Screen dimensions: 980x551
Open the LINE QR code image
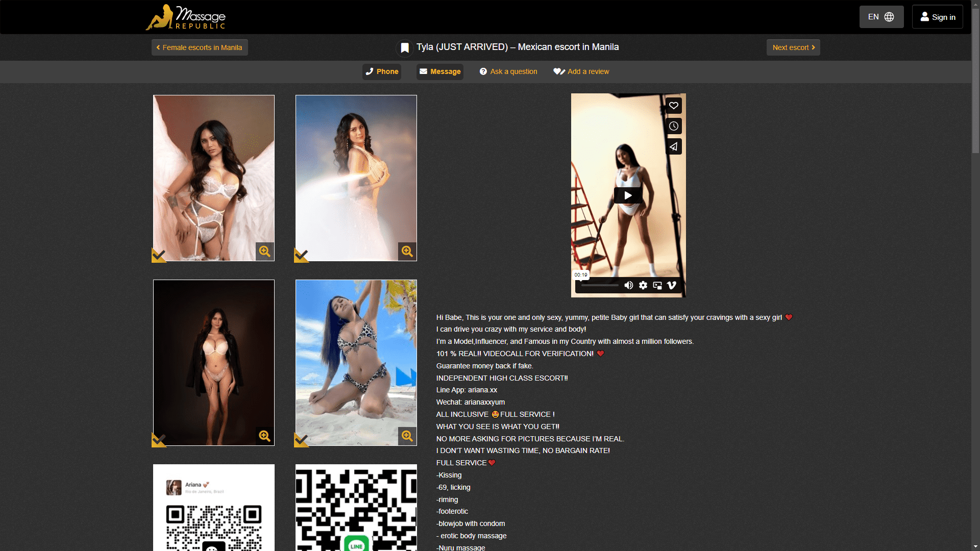click(356, 508)
